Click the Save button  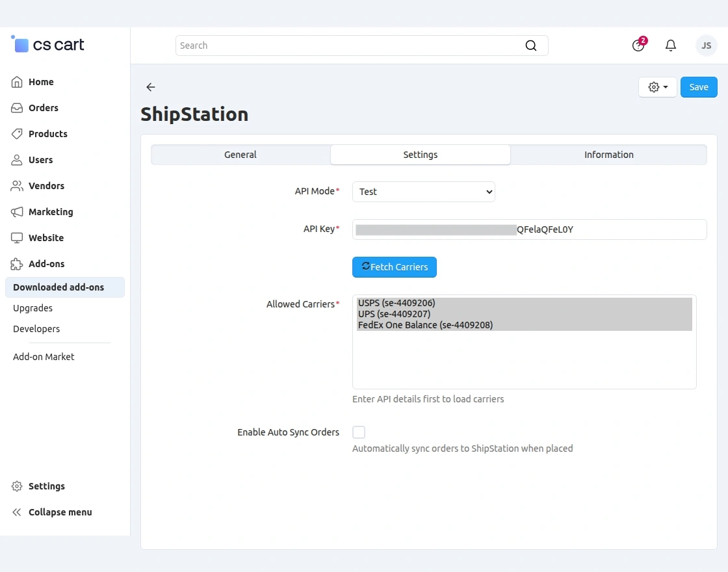pyautogui.click(x=699, y=87)
